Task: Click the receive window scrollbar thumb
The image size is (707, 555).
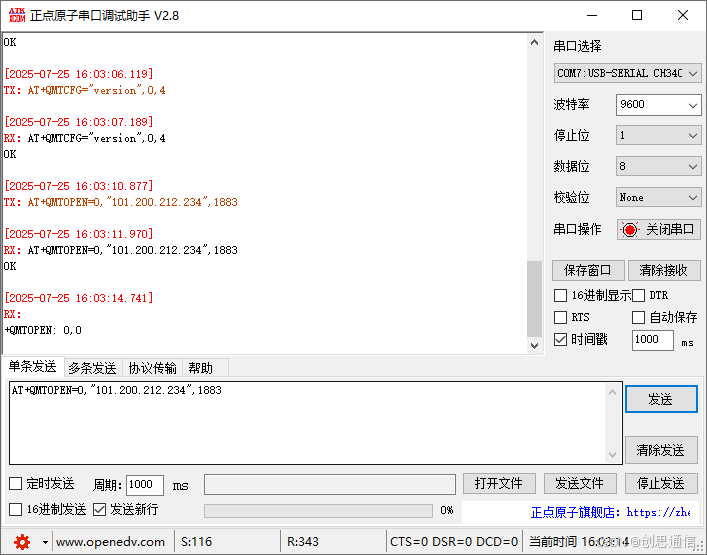Action: [x=534, y=298]
